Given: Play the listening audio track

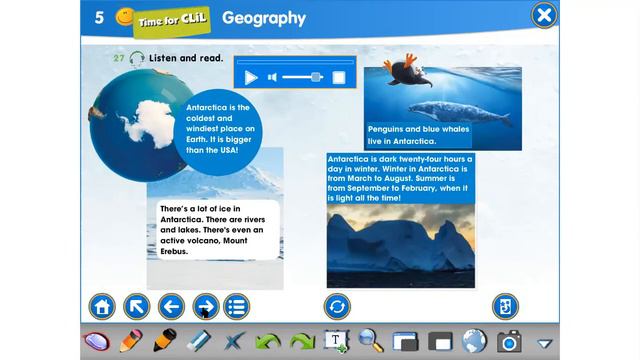Looking at the screenshot, I should [251, 78].
